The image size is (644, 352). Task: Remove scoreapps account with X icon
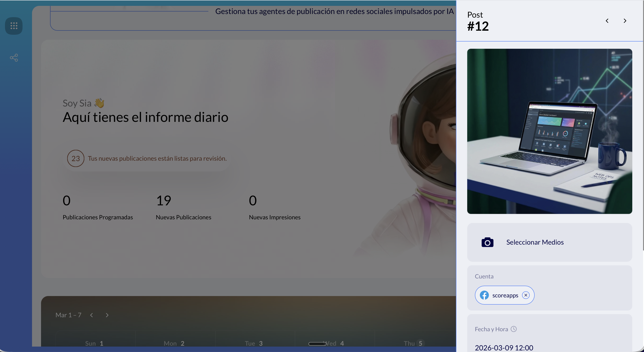click(526, 295)
